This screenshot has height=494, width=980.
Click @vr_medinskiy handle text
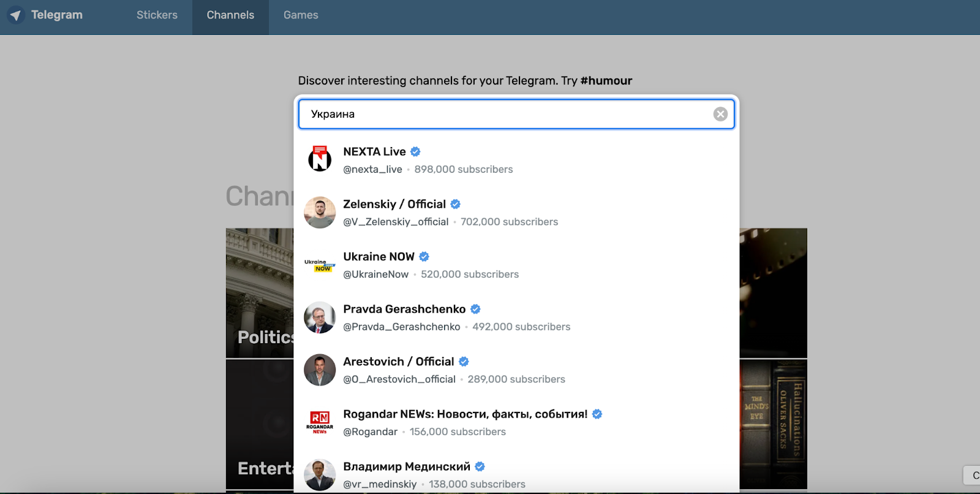[x=380, y=484]
